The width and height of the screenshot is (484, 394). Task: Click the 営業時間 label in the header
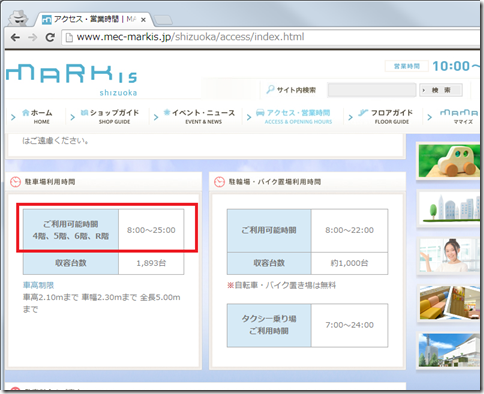click(407, 66)
